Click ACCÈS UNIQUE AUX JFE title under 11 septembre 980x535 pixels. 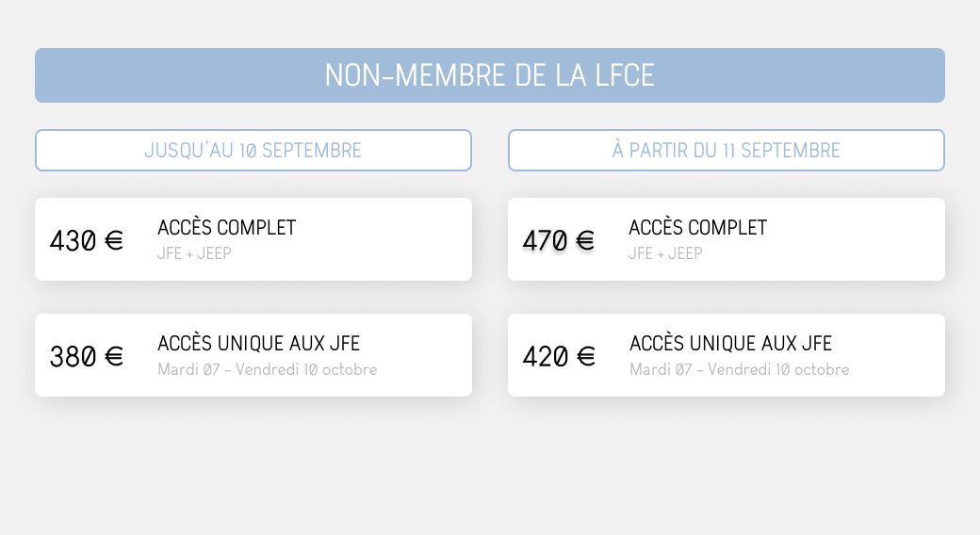coord(730,343)
